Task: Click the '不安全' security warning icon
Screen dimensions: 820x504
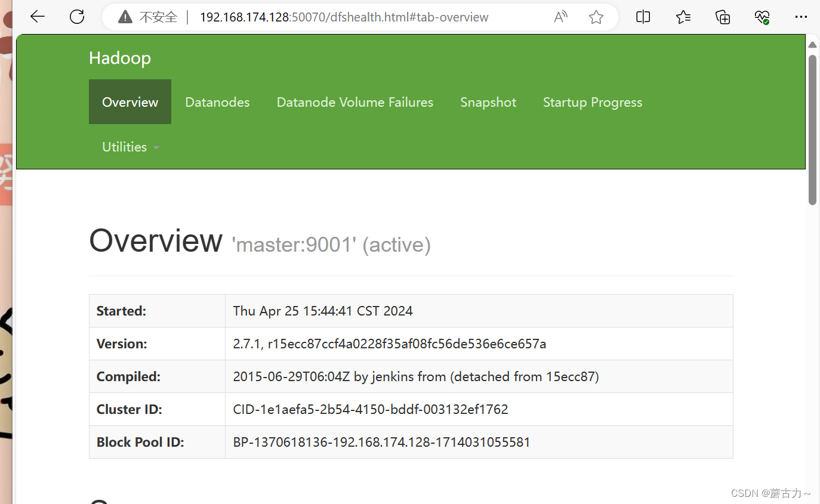Action: (124, 17)
